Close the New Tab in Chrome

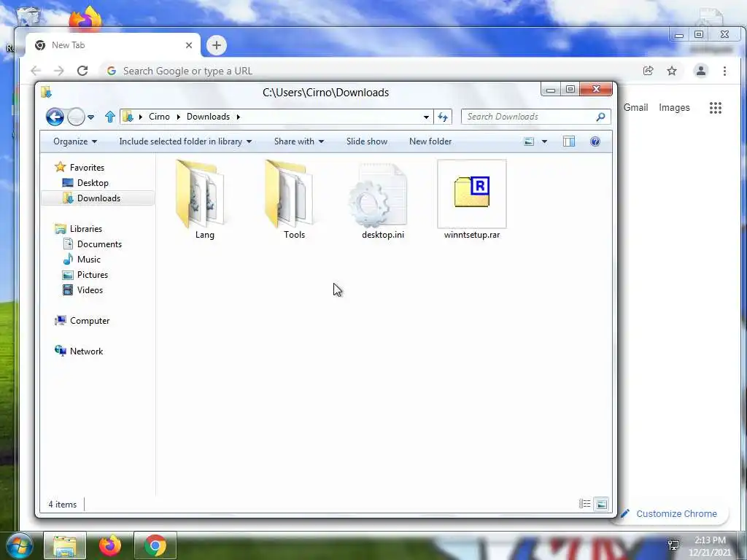click(x=189, y=45)
